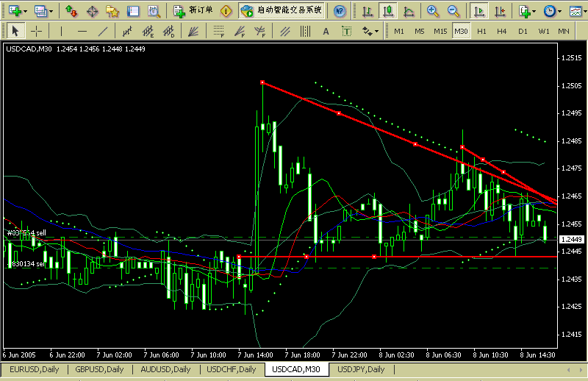Switch to Bar Chart display
The image size is (588, 381).
[367, 11]
